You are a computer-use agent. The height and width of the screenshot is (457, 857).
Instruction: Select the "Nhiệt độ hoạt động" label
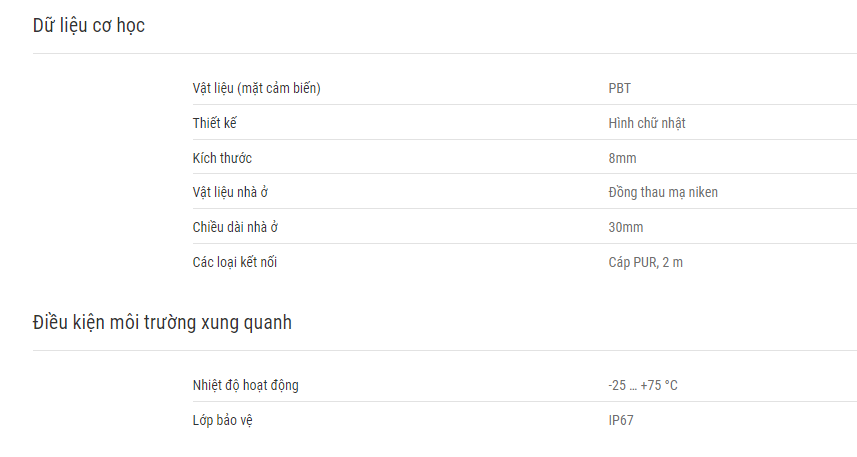(245, 385)
